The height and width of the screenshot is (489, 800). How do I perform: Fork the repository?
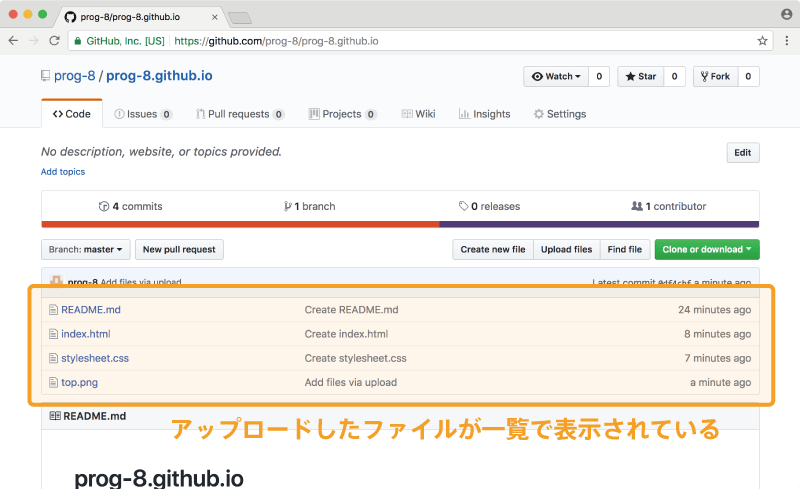(715, 77)
